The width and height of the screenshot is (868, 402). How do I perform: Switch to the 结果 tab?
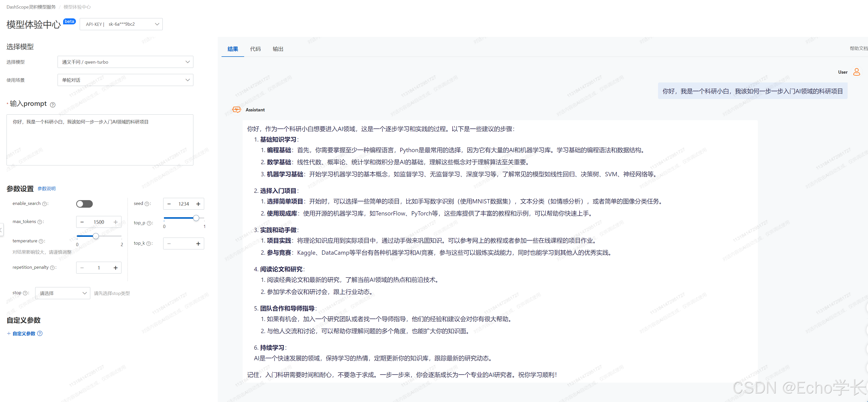coord(233,49)
